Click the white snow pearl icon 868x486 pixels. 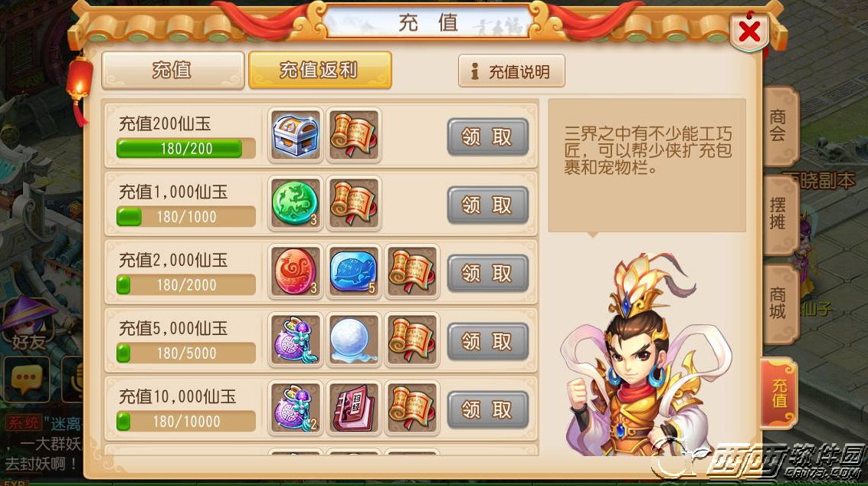pos(354,340)
